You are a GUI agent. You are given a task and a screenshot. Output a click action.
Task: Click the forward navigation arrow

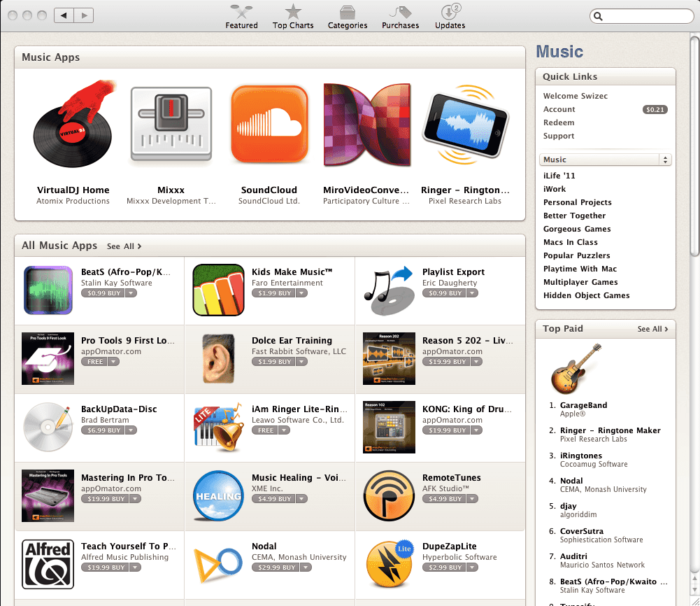coord(84,15)
